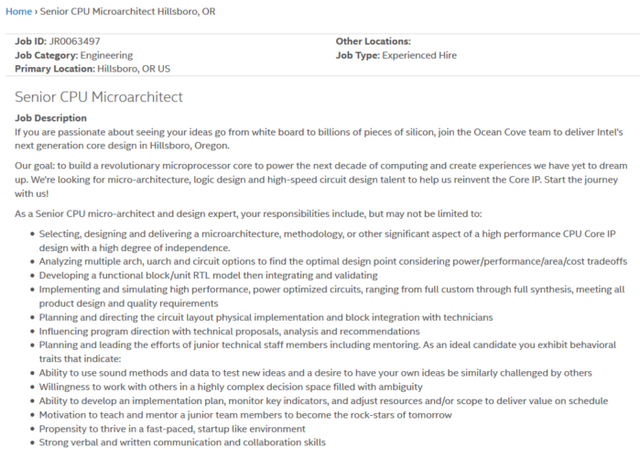Click the Job ID JR0063497 field
This screenshot has width=640, height=459.
click(58, 41)
